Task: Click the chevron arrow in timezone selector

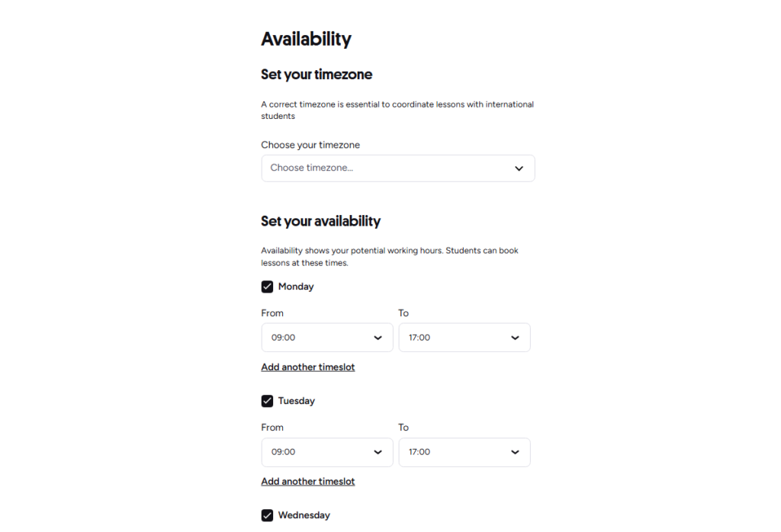Action: 519,168
